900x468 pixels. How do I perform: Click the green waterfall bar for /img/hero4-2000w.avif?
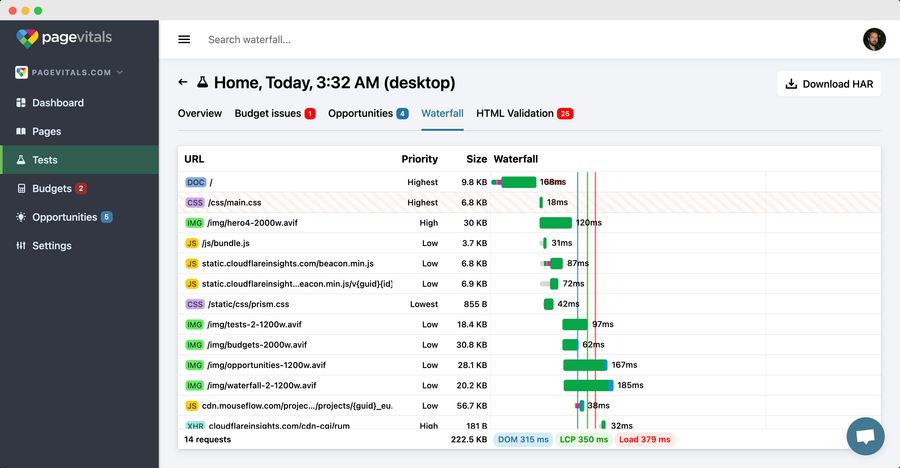555,223
